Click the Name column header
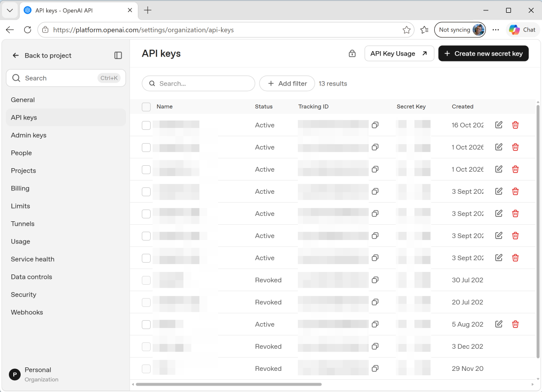The width and height of the screenshot is (542, 392). click(164, 106)
